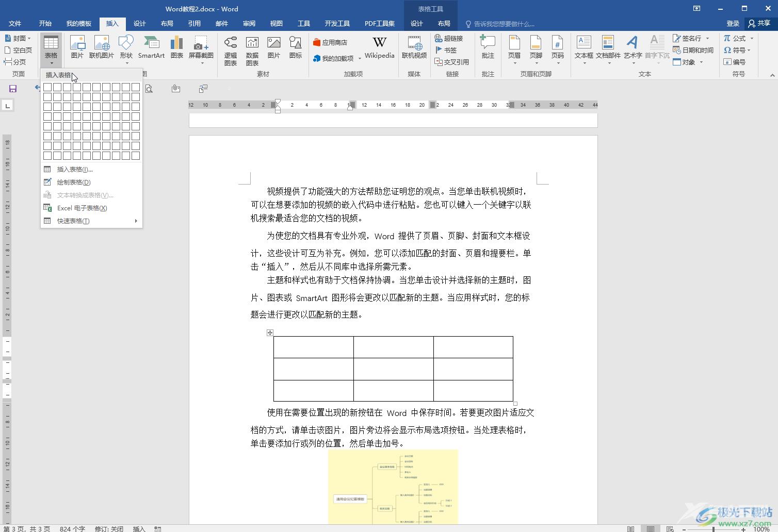Insert a chart (图表)

click(x=177, y=47)
